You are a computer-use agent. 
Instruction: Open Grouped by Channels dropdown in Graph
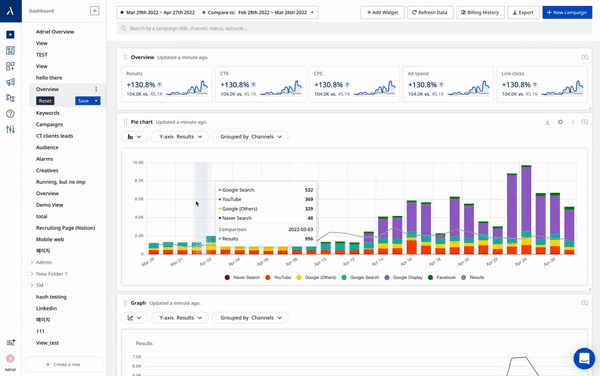250,318
